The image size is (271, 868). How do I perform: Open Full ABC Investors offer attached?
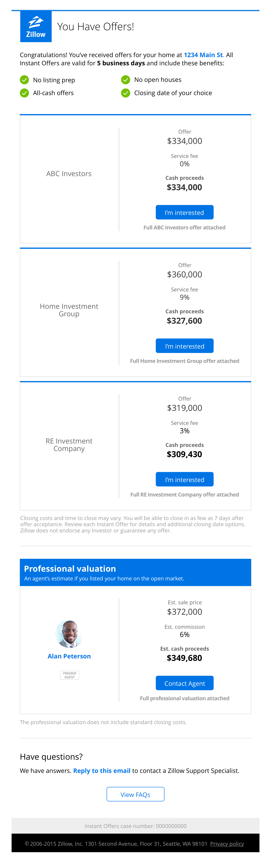click(x=184, y=227)
